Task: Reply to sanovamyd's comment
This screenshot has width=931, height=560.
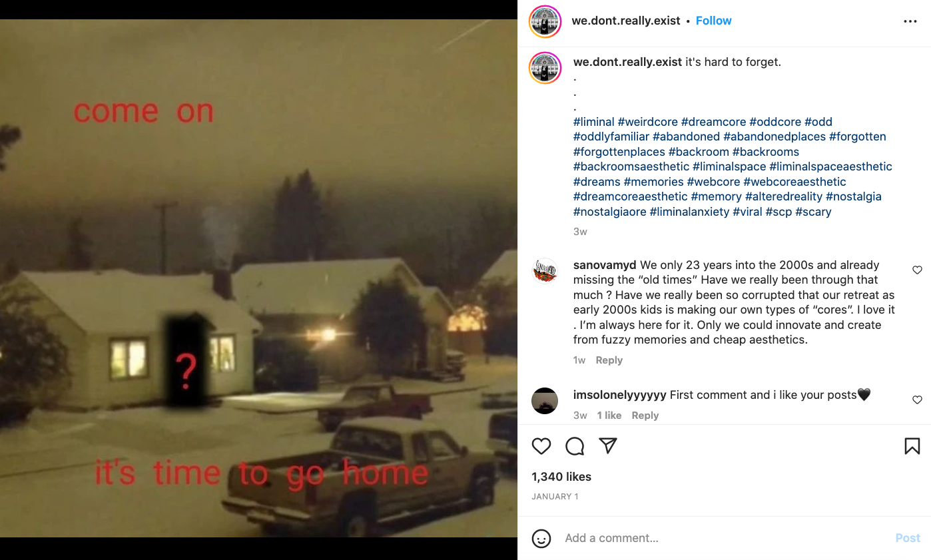Action: [x=609, y=360]
